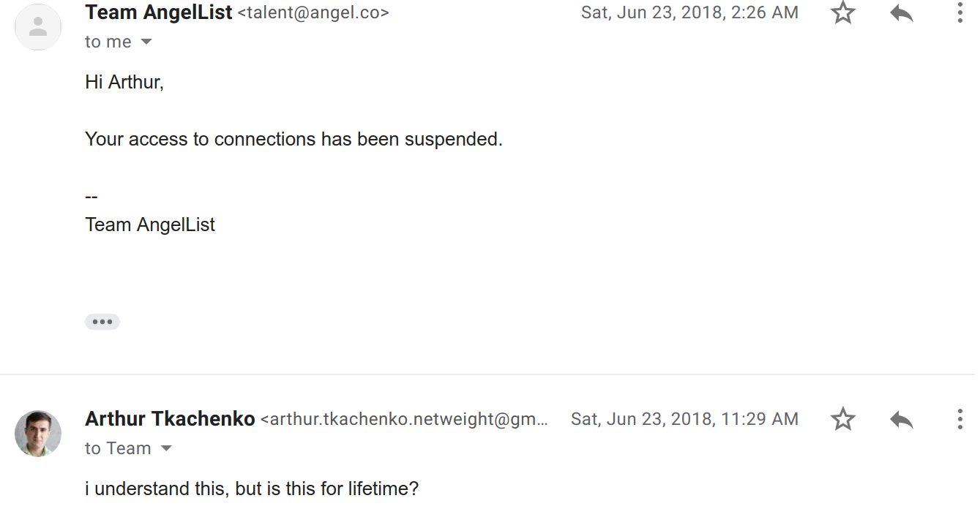
Task: Expand recipient details next to 'to Team'
Action: point(166,448)
